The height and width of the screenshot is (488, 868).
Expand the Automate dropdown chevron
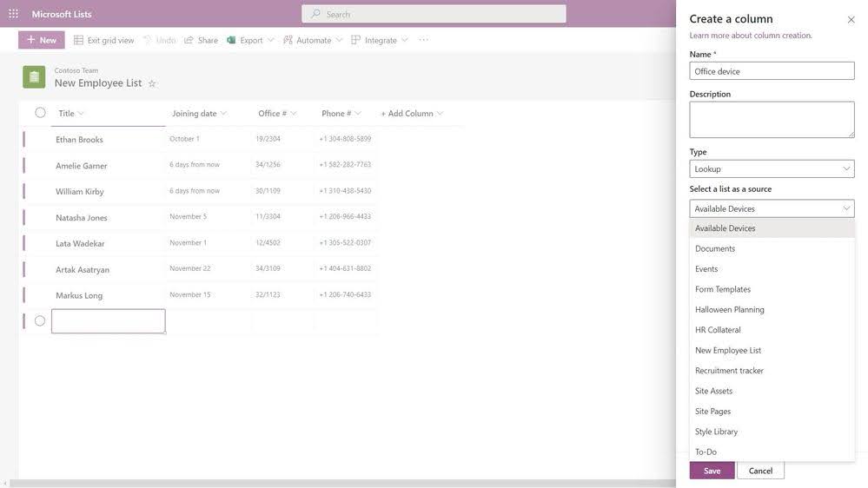tap(340, 40)
